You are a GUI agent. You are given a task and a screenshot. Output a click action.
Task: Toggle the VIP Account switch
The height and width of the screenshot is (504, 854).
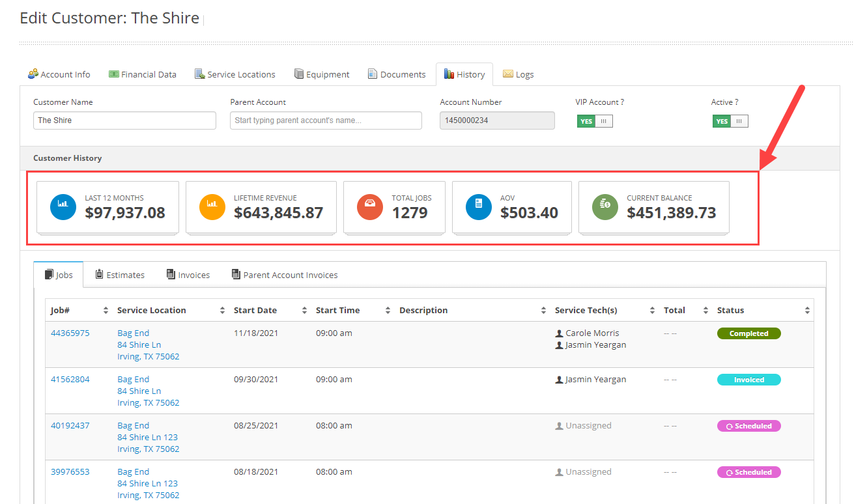click(594, 121)
